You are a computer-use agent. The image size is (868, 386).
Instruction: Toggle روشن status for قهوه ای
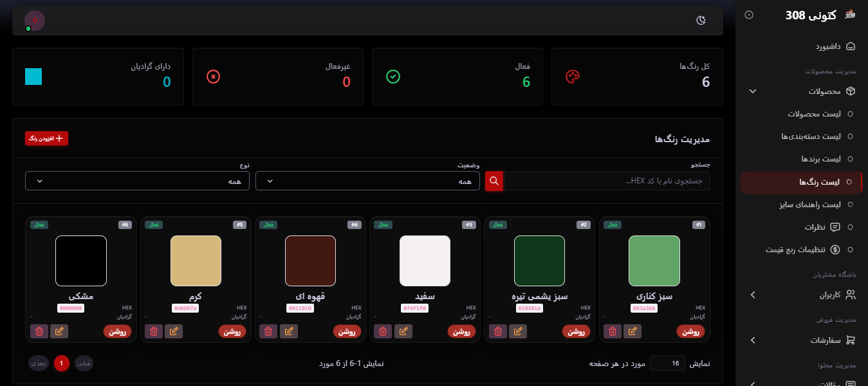[347, 331]
